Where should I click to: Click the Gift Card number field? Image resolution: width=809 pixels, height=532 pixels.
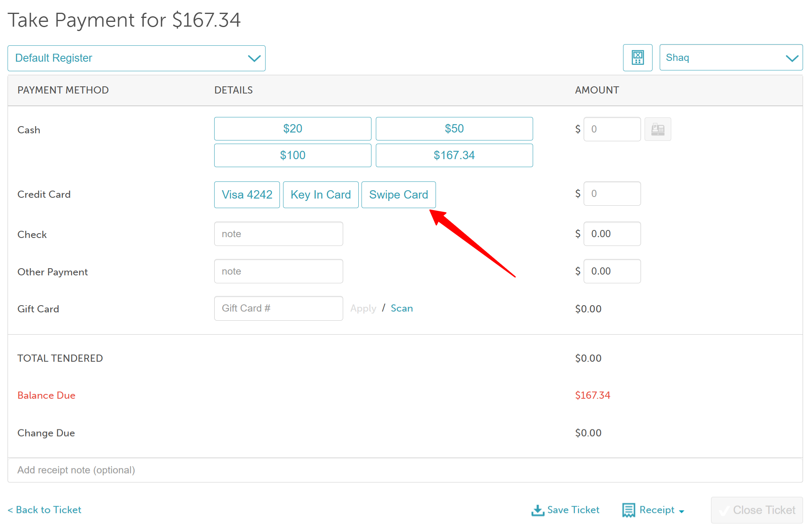click(x=278, y=308)
